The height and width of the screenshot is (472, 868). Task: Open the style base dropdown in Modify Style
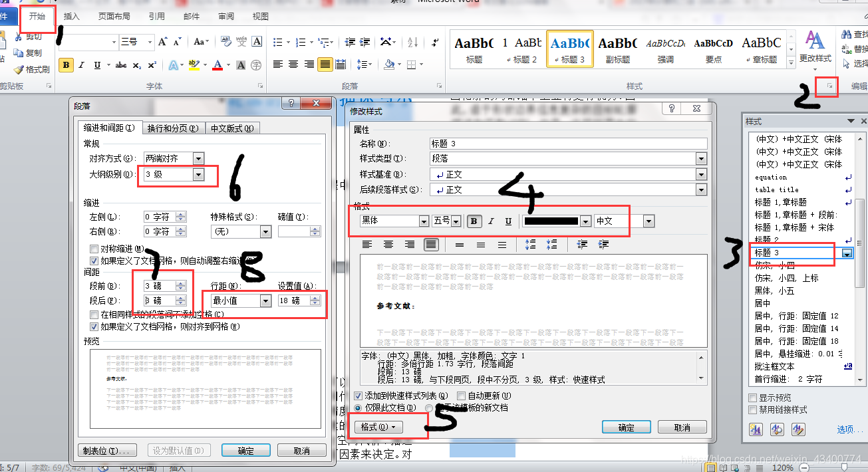(x=701, y=174)
